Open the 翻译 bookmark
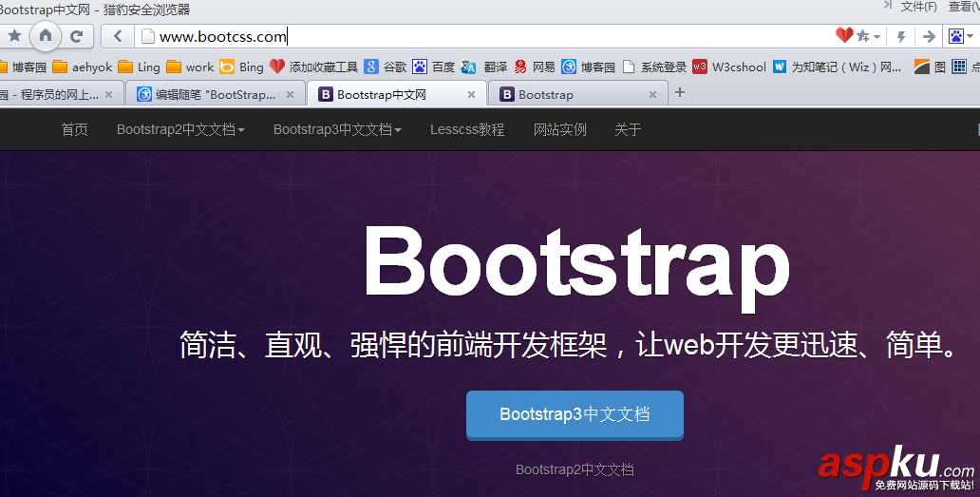 pyautogui.click(x=483, y=67)
